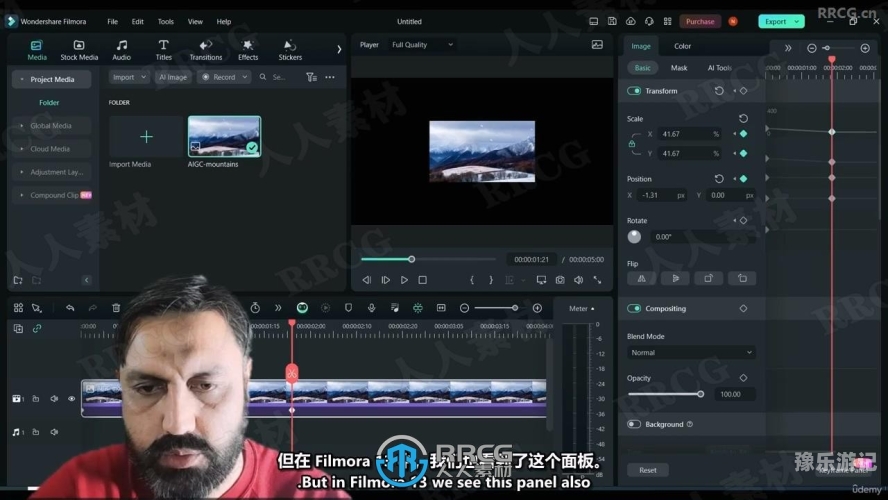Viewport: 888px width, 500px height.
Task: Click the player volume icon
Action: (x=578, y=280)
